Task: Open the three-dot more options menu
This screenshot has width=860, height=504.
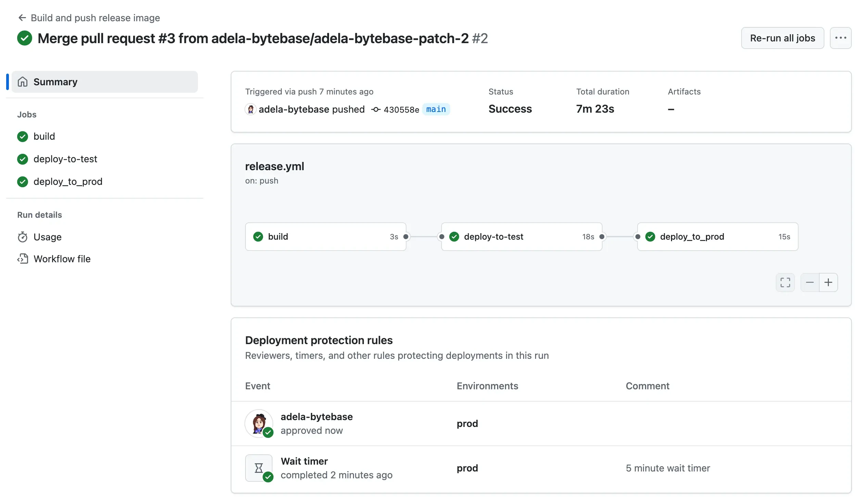Action: (x=840, y=38)
